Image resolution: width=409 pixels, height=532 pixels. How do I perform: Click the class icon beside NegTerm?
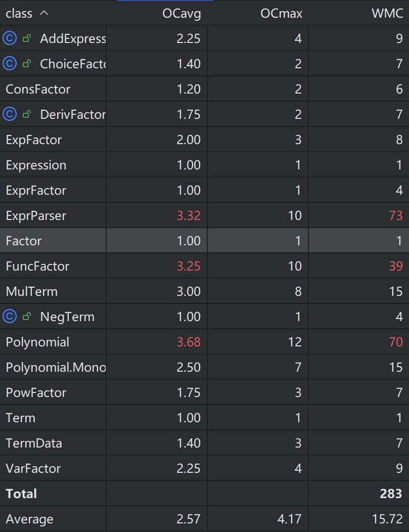pos(10,317)
